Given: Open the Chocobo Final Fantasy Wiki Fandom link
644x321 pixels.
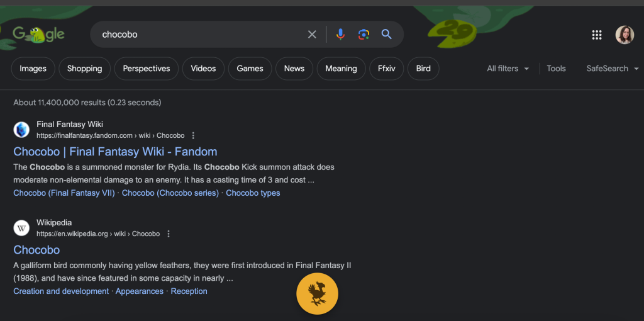Looking at the screenshot, I should point(115,152).
